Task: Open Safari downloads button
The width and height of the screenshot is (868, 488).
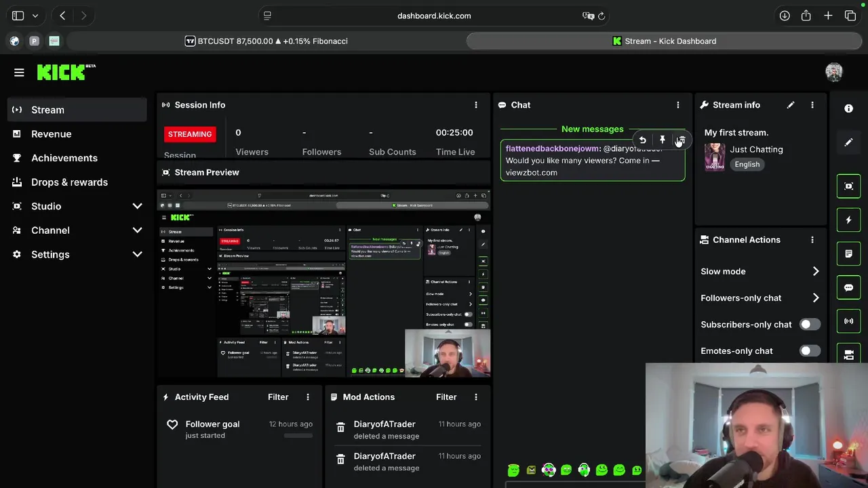Action: point(785,16)
